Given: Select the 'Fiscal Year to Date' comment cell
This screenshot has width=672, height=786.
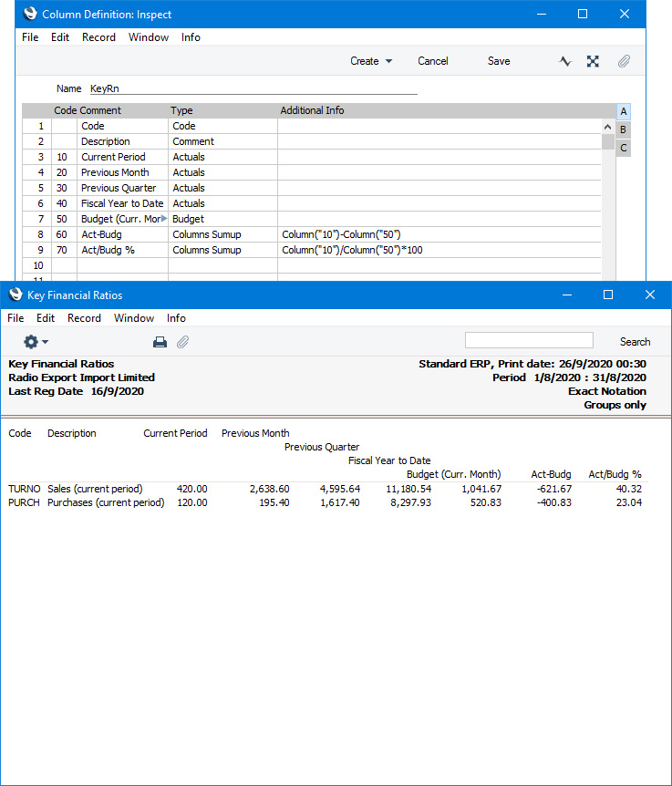Looking at the screenshot, I should tap(122, 203).
